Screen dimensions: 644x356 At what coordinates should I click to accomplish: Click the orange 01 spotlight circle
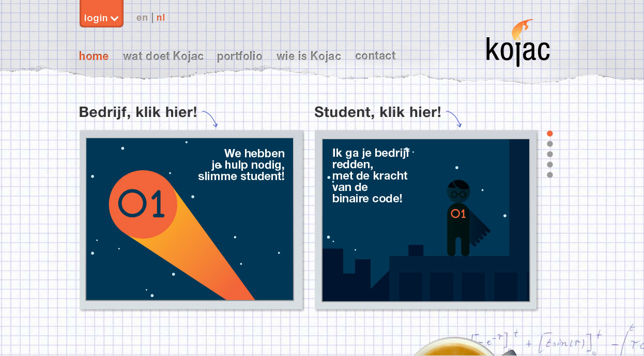click(143, 204)
